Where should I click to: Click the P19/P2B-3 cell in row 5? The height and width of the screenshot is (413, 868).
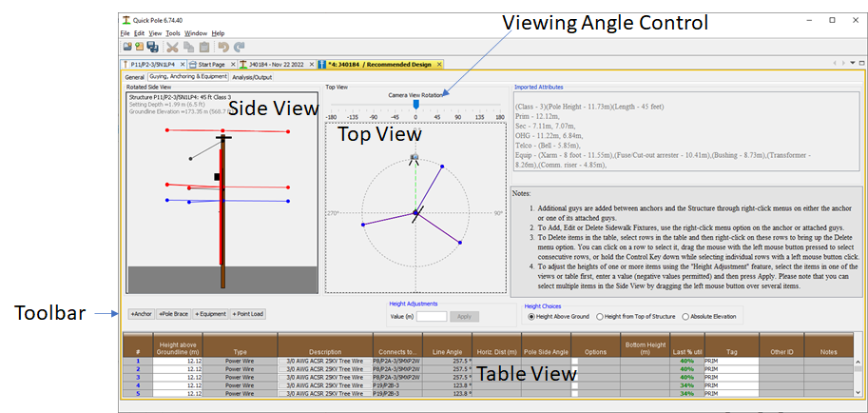[397, 394]
